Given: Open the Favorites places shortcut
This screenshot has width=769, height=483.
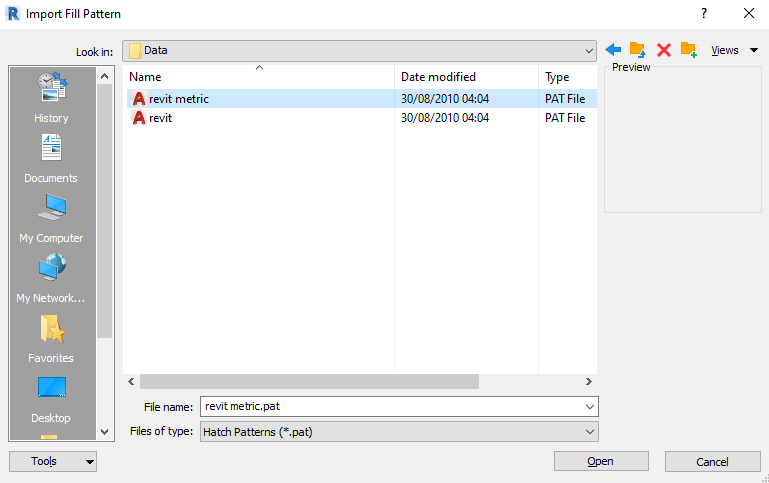Looking at the screenshot, I should (51, 339).
